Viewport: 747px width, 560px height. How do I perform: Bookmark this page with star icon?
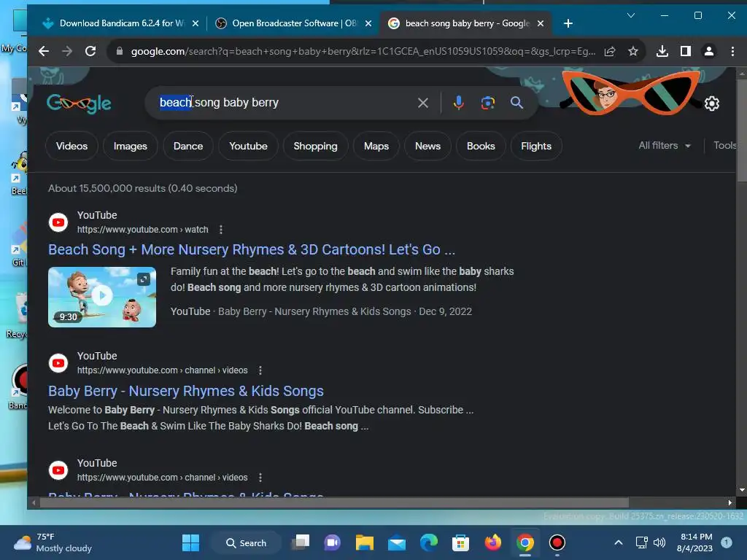(x=632, y=51)
